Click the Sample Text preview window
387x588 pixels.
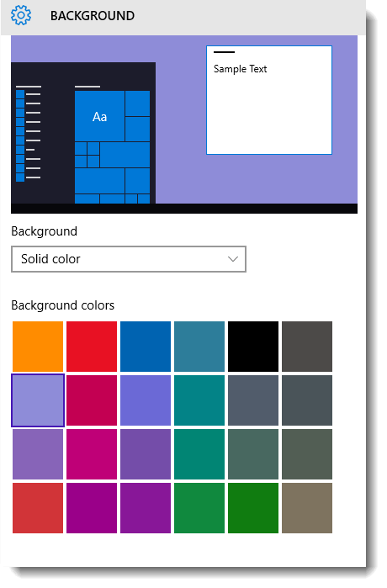[269, 100]
